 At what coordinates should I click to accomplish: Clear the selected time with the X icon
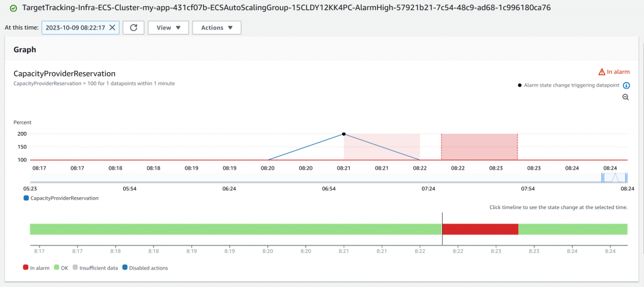[x=112, y=28]
